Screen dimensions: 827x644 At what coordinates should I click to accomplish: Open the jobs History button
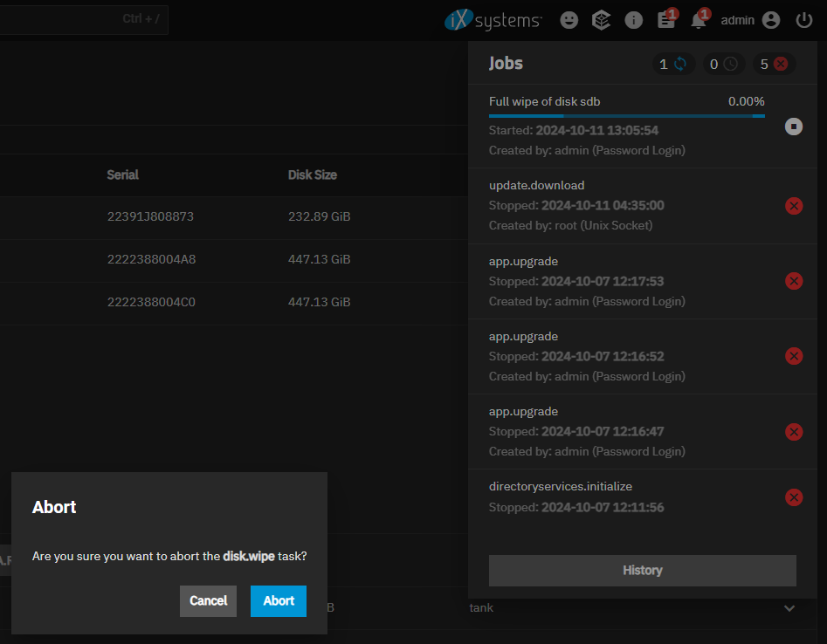(x=642, y=571)
